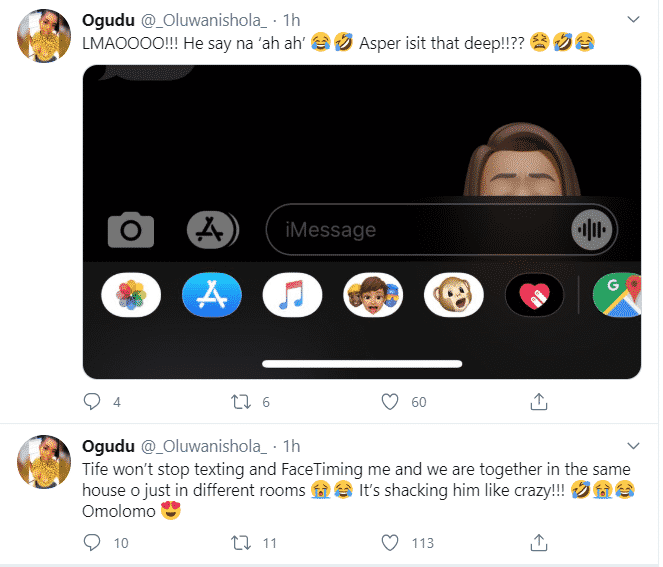Viewport: 663px width, 567px height.
Task: Share the second tweet
Action: [x=539, y=543]
